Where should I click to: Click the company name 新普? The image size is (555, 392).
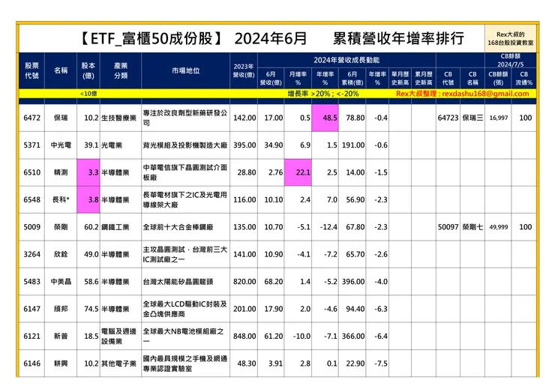(x=61, y=336)
